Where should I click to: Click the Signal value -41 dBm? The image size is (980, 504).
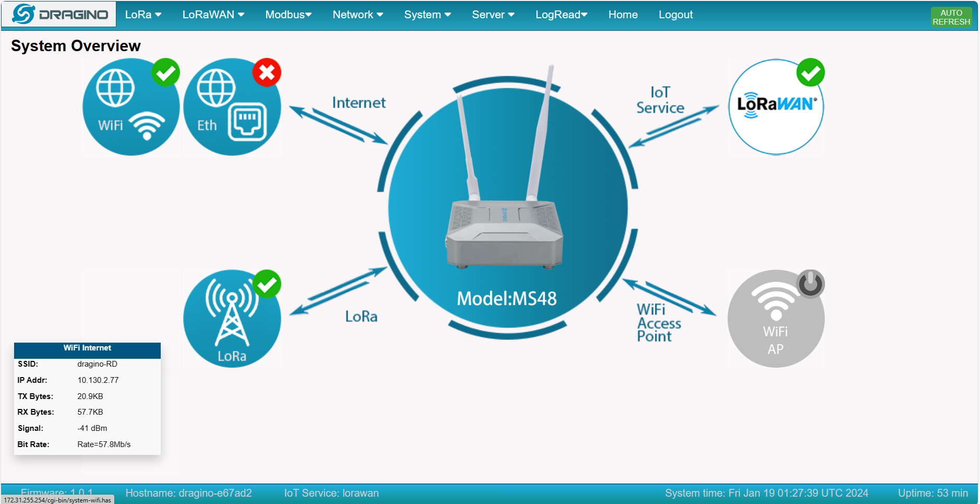click(x=92, y=428)
